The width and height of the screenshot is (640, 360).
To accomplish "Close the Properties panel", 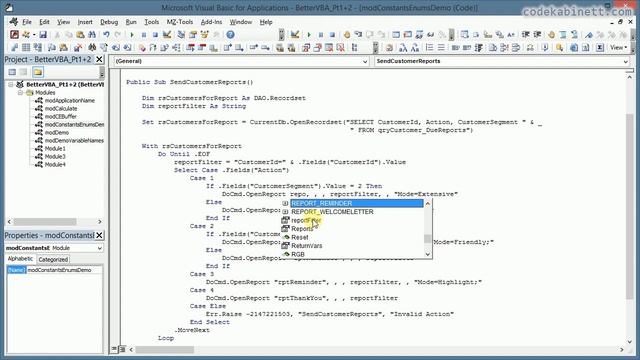I will click(x=99, y=236).
